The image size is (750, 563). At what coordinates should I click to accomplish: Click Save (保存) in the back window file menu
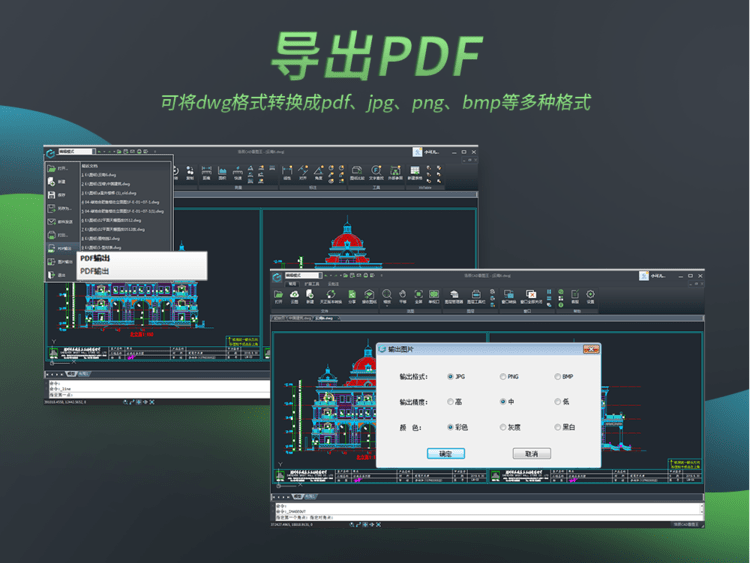pos(61,195)
